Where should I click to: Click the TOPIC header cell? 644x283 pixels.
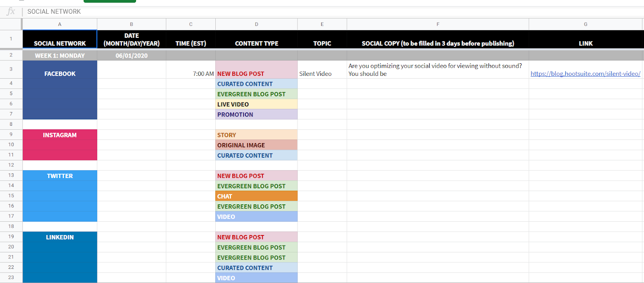[322, 39]
